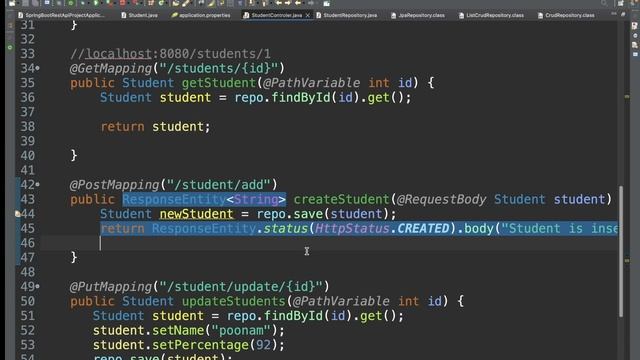Open the JpaRepository.class tab
This screenshot has width=640, height=360.
(418, 15)
